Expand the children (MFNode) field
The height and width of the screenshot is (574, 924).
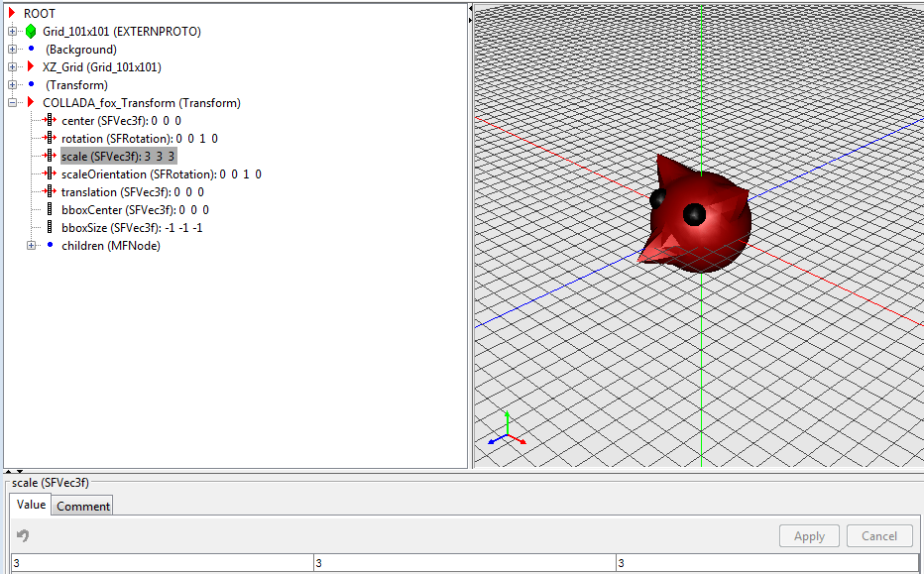pos(32,245)
